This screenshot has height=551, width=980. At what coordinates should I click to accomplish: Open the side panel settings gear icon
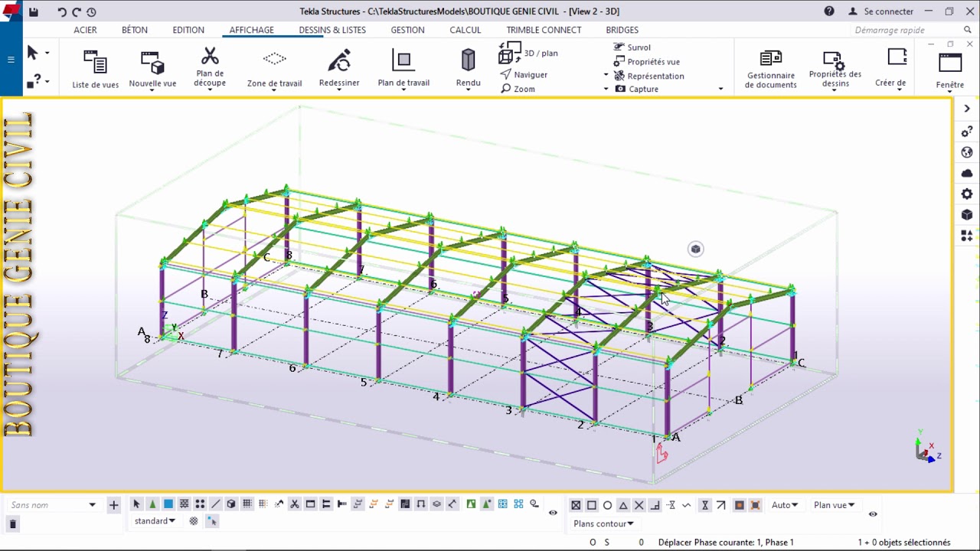[967, 194]
